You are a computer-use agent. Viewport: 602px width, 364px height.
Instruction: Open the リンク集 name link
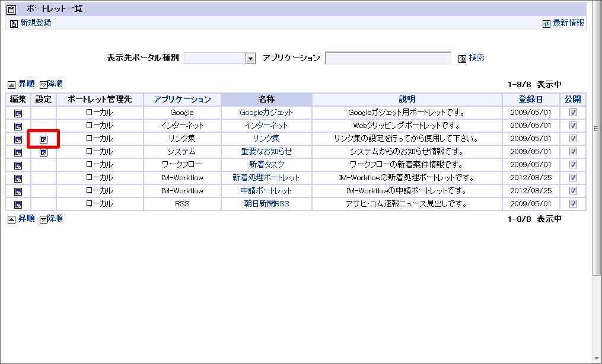point(266,139)
